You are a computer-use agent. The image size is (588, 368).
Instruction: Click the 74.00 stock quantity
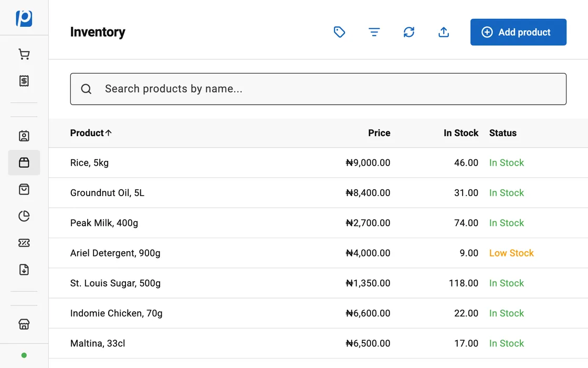(x=466, y=223)
